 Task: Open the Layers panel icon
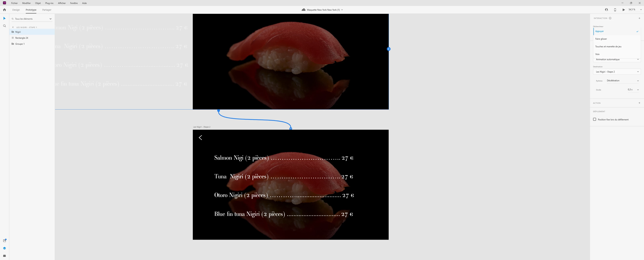[4, 248]
